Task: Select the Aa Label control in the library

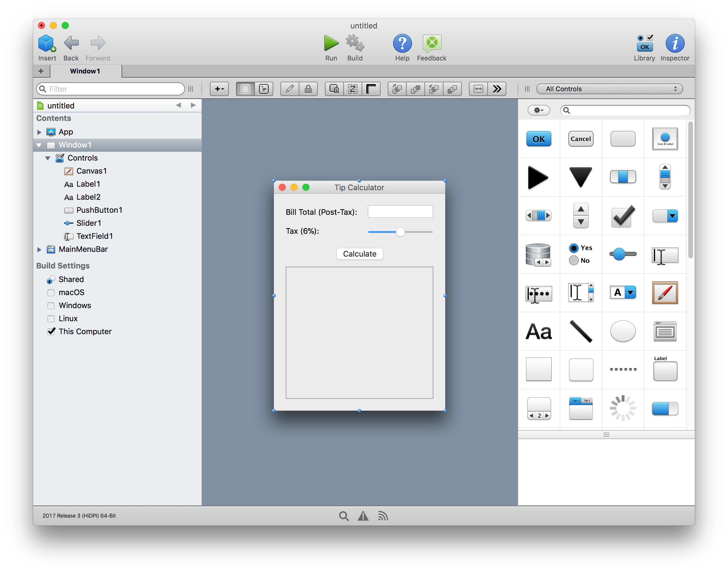Action: click(538, 332)
